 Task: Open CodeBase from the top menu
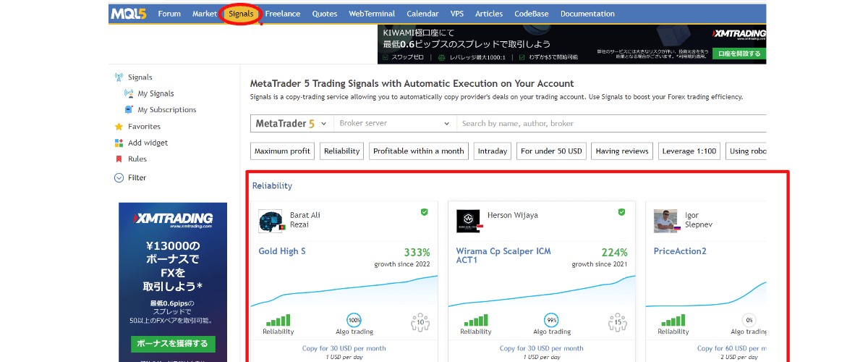click(x=532, y=14)
